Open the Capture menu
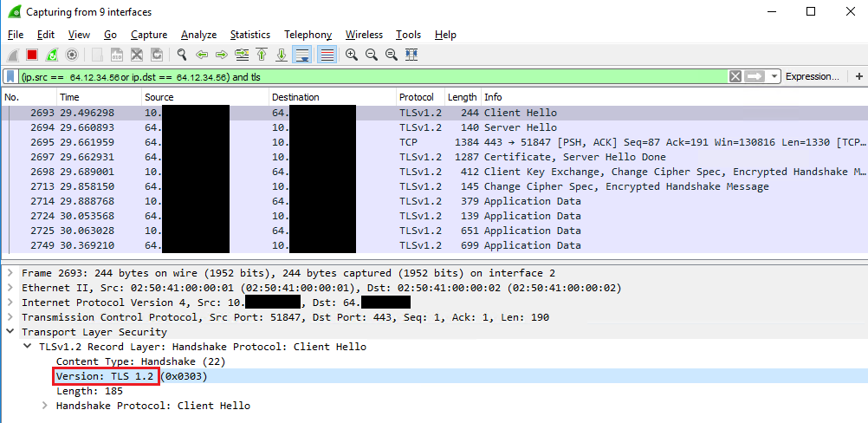 coord(149,35)
